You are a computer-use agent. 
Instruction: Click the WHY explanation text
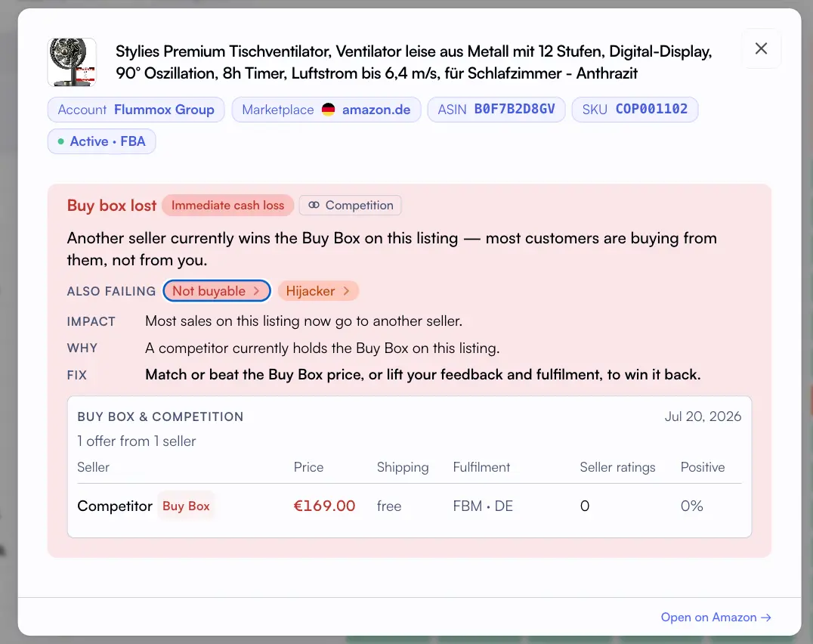pyautogui.click(x=323, y=348)
